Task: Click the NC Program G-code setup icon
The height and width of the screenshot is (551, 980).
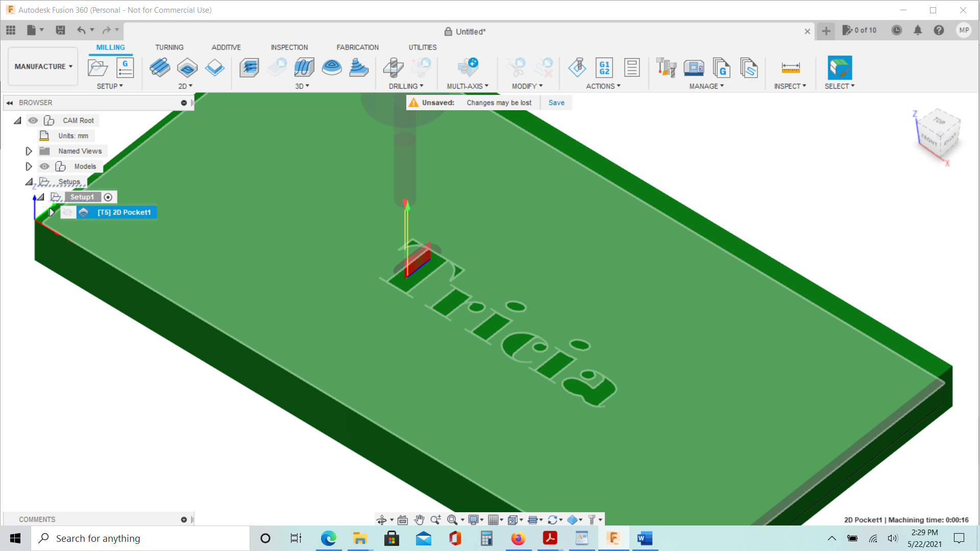Action: [125, 67]
